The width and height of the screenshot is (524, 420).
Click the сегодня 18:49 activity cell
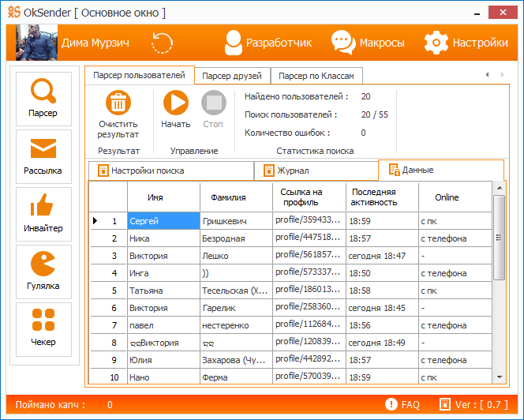pos(382,343)
